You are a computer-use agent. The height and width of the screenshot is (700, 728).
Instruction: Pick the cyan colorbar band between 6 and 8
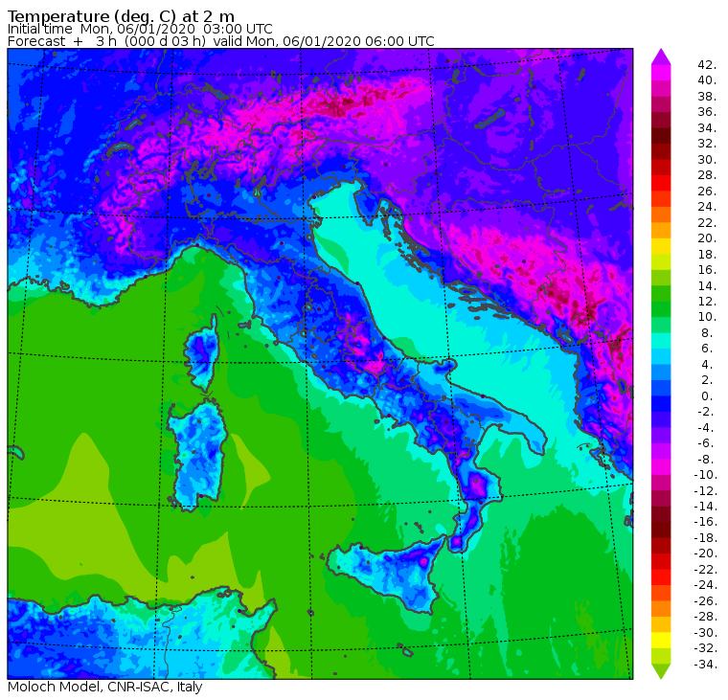(x=661, y=341)
